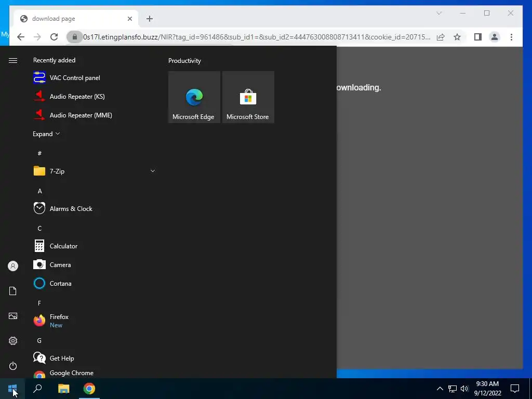Click the Power icon in Start sidebar
Viewport: 532px width, 399px height.
pos(13,366)
